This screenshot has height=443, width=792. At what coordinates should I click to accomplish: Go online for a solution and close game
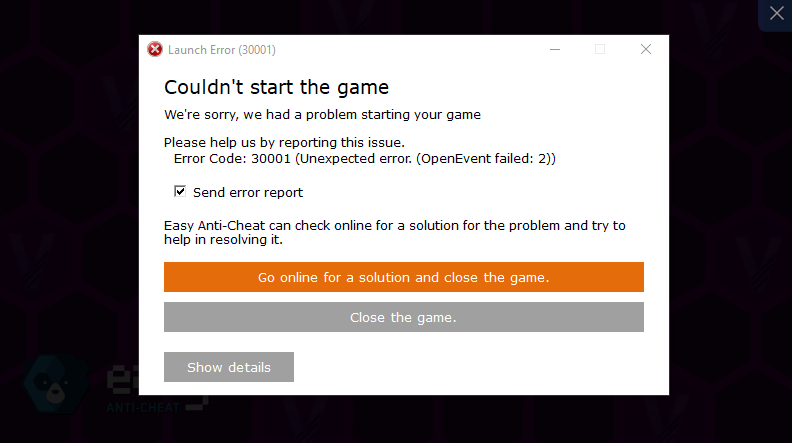403,277
